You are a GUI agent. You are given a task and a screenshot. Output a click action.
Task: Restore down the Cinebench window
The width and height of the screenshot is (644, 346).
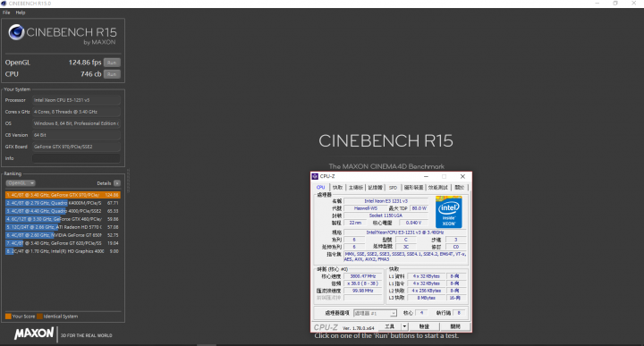(615, 4)
